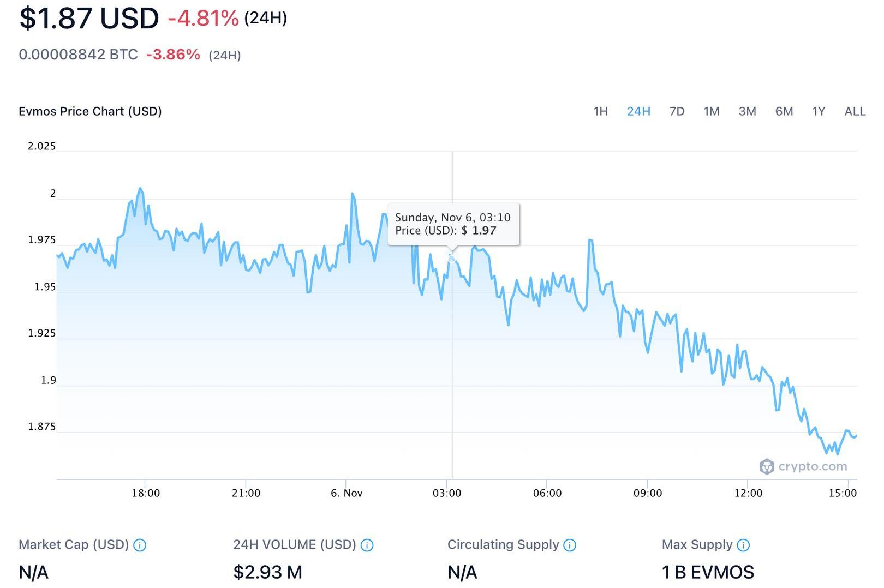884x588 pixels.
Task: Click info icon next to Market Cap (USD)
Action: pos(140,545)
